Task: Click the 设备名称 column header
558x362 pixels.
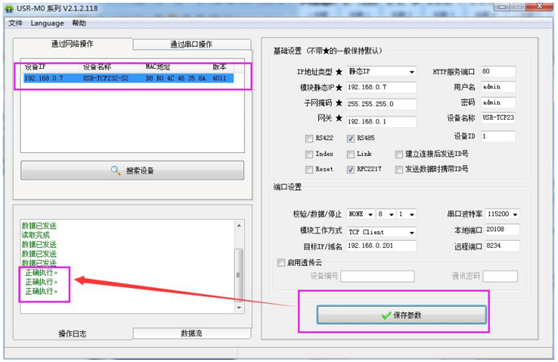Action: pos(97,67)
